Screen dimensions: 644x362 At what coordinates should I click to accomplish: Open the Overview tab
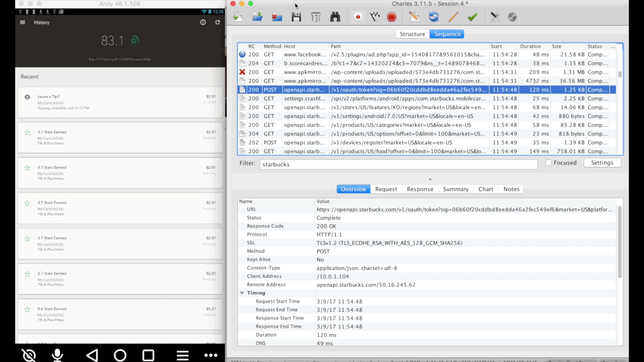(353, 189)
